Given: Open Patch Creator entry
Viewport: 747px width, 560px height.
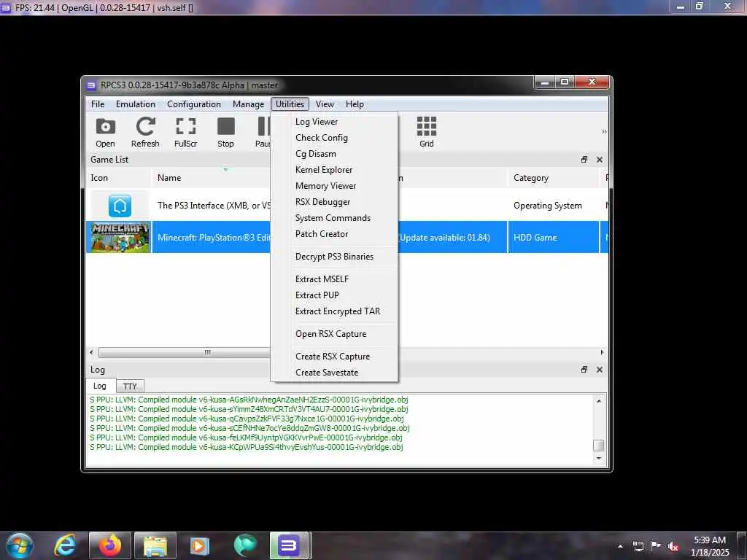Looking at the screenshot, I should click(334, 234).
